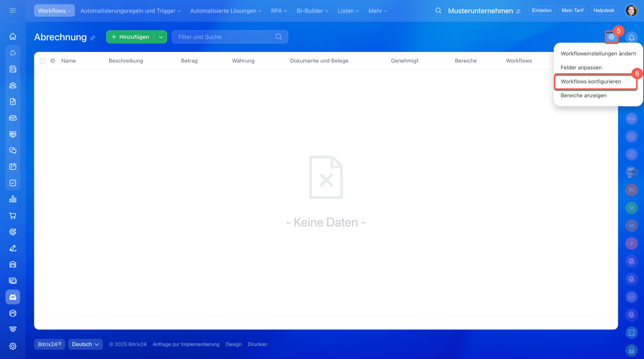
Task: Select Workfloweinstellungen ändern
Action: coord(598,53)
